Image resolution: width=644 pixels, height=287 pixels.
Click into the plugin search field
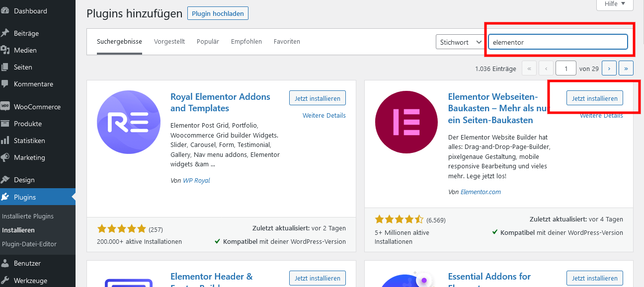tap(558, 42)
